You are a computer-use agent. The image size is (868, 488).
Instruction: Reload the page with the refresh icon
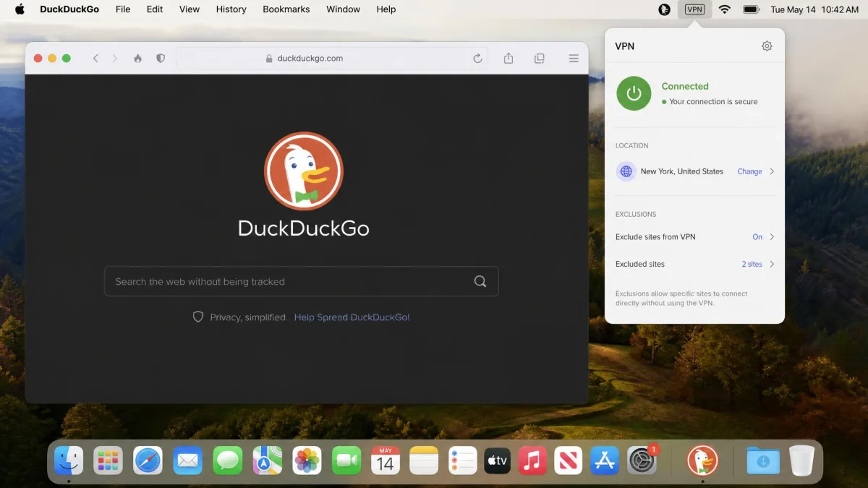click(x=477, y=59)
